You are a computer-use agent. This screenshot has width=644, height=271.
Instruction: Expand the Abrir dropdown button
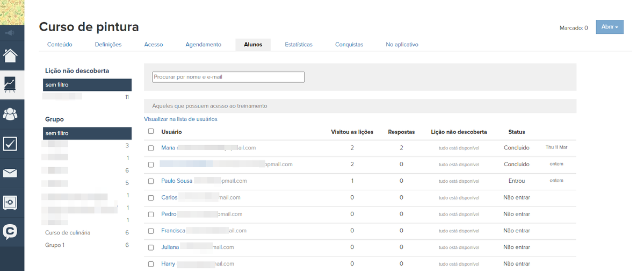click(610, 27)
